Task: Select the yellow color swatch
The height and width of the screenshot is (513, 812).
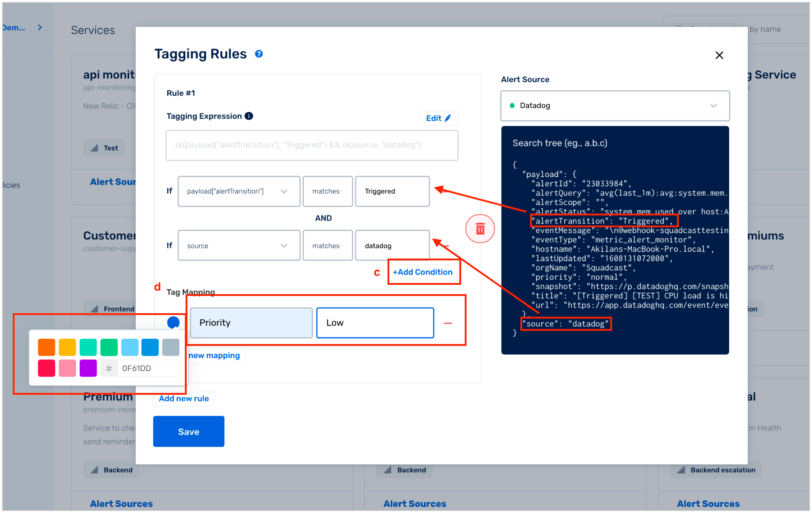Action: pyautogui.click(x=67, y=347)
